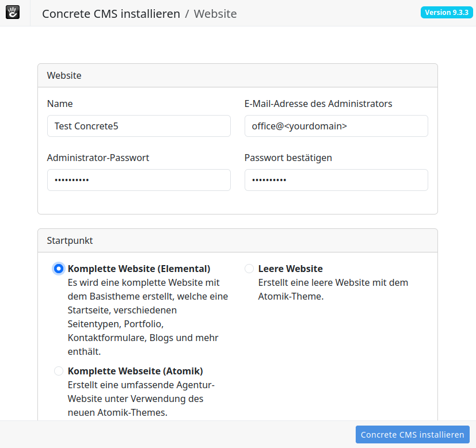Click the Name input field

[x=139, y=126]
